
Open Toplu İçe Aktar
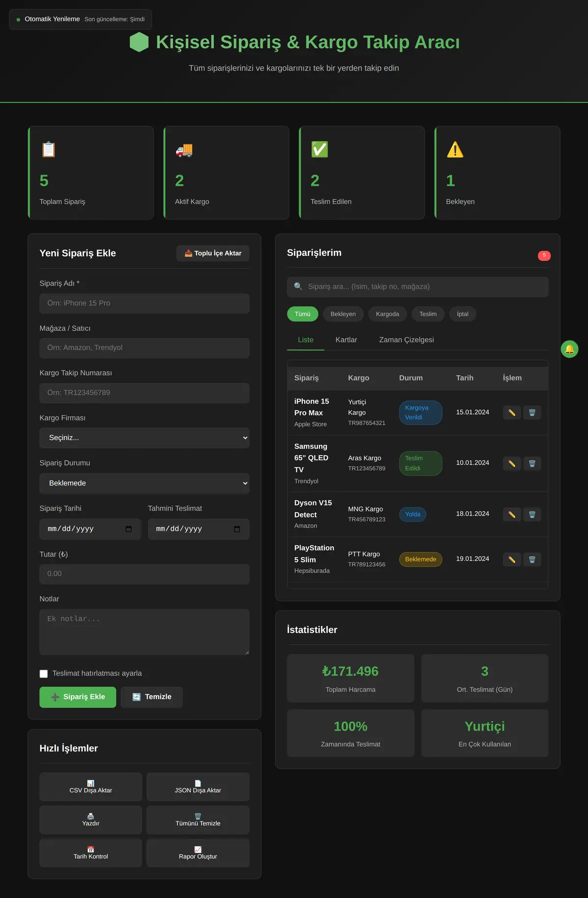(213, 253)
